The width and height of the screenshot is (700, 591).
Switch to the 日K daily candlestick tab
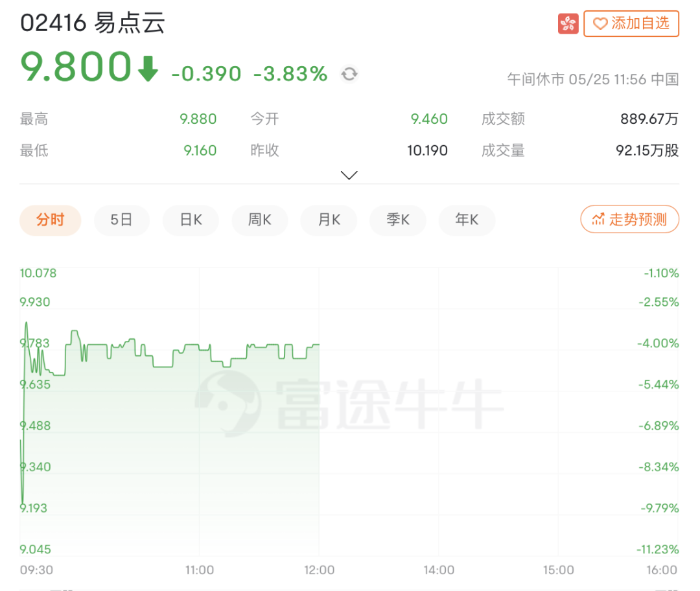pos(191,220)
